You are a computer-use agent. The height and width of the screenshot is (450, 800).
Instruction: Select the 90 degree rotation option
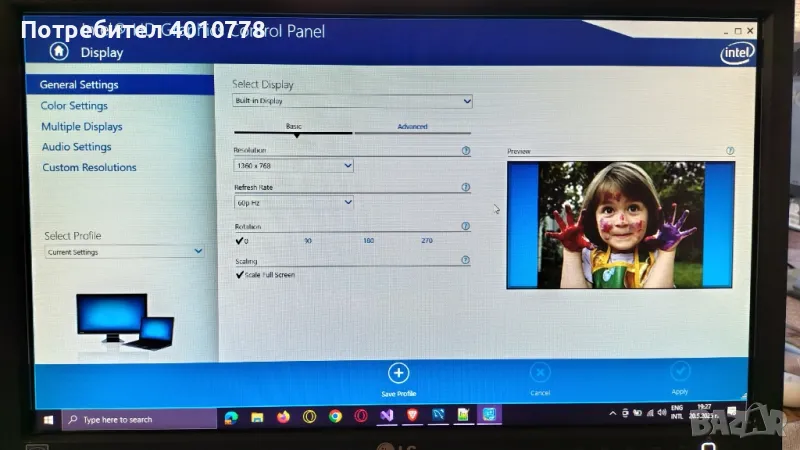(308, 241)
